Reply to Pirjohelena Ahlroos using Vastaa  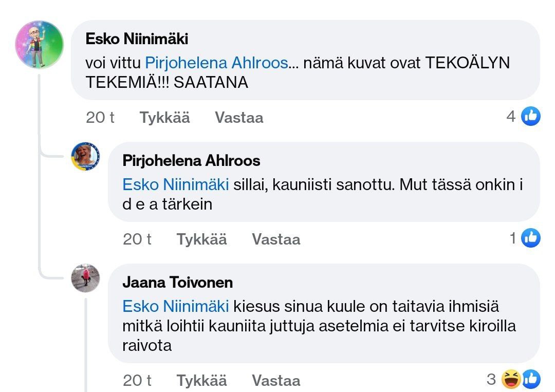pyautogui.click(x=276, y=239)
